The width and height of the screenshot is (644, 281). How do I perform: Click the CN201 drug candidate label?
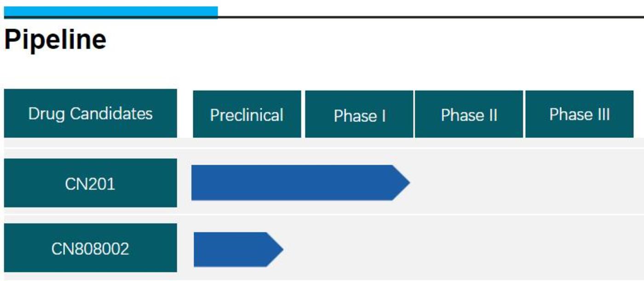pyautogui.click(x=90, y=184)
